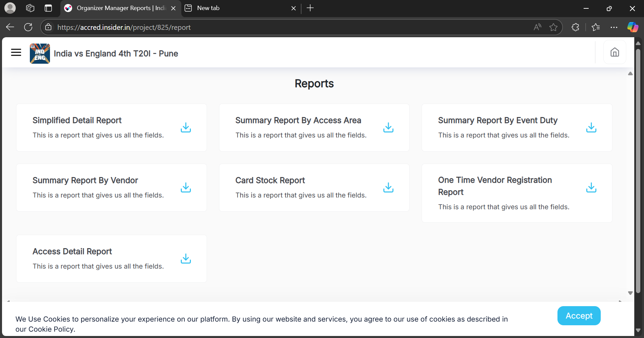Screen dimensions: 644x338
Task: Download the Card Stock Report
Action: 388,187
